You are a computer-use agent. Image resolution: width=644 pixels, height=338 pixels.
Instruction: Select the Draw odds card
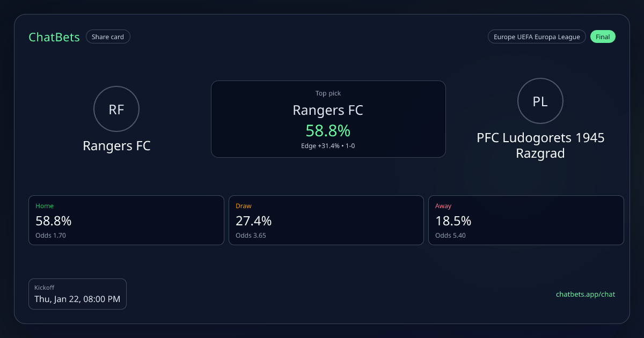pos(326,220)
